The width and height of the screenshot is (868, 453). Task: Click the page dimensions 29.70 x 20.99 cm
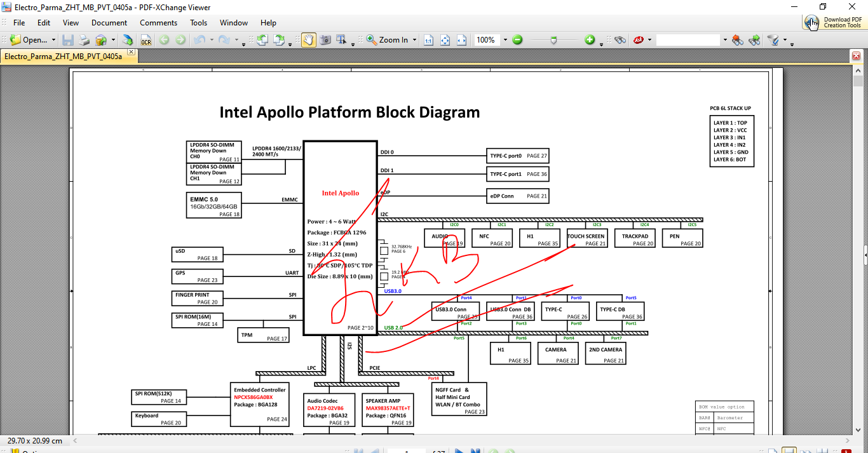click(35, 440)
